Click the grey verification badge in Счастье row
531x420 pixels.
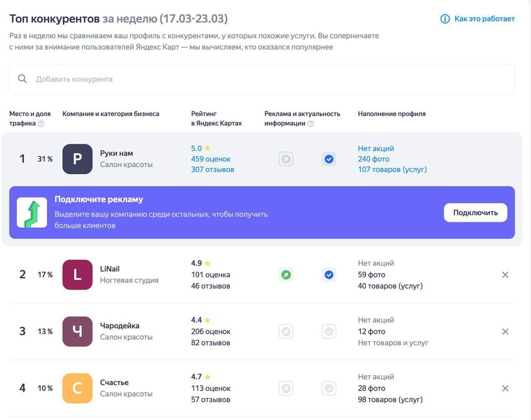[329, 389]
